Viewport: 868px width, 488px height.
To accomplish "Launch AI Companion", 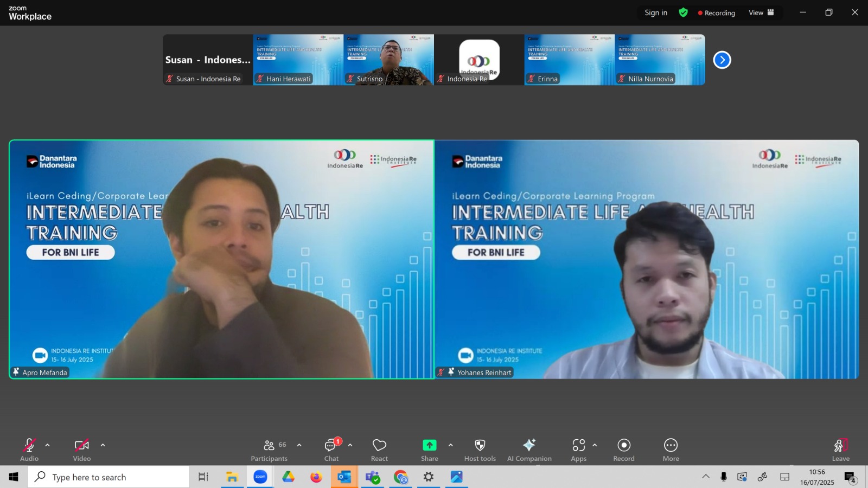I will point(529,450).
